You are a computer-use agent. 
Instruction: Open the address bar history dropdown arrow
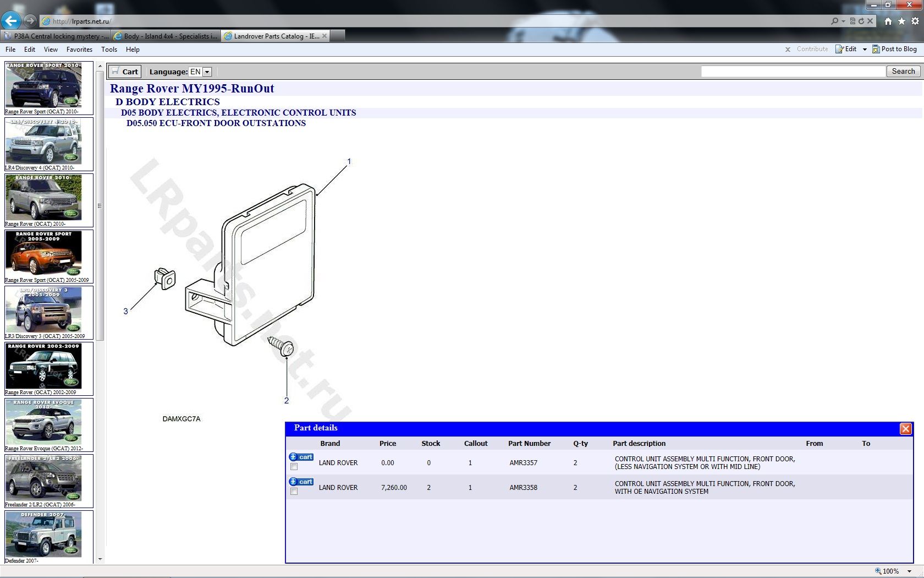click(844, 21)
